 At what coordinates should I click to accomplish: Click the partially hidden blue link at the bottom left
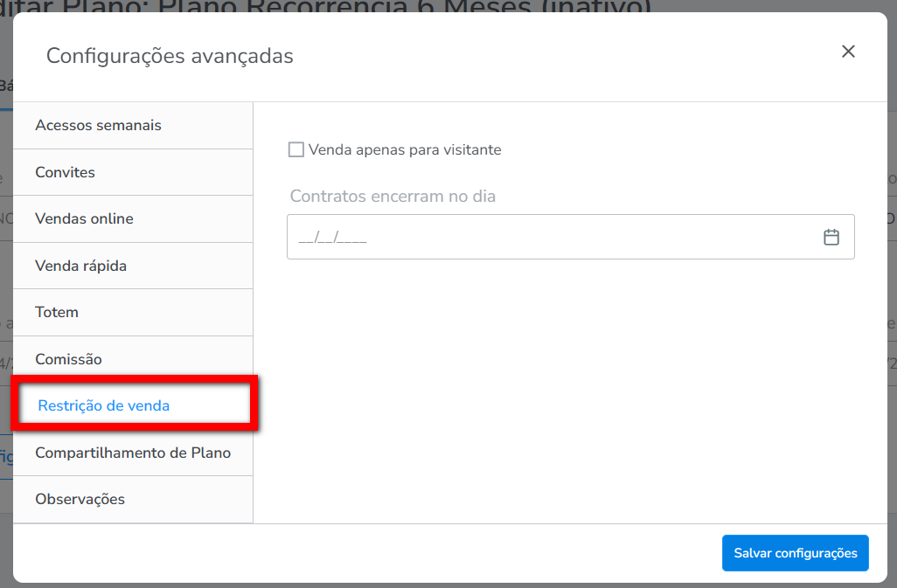[x=5, y=457]
